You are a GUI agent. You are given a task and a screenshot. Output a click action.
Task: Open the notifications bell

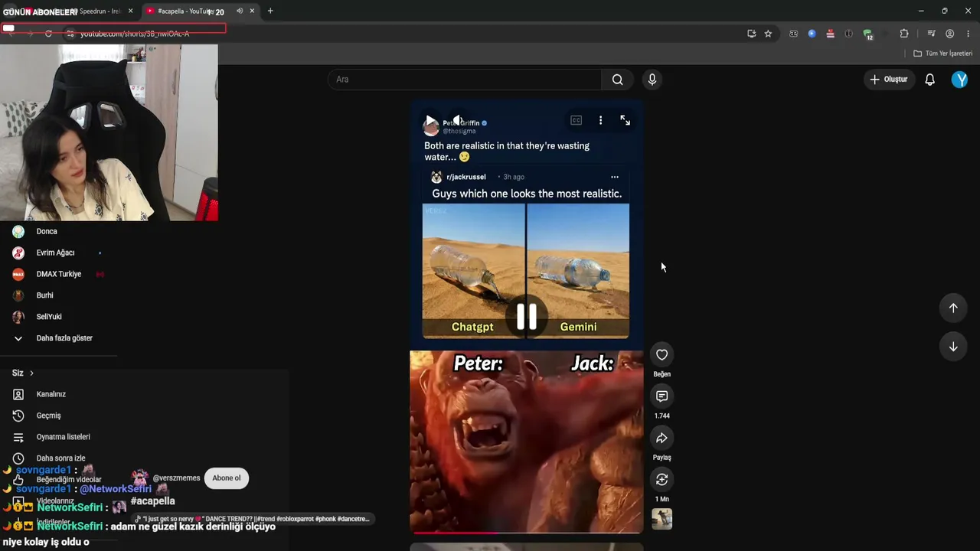929,80
